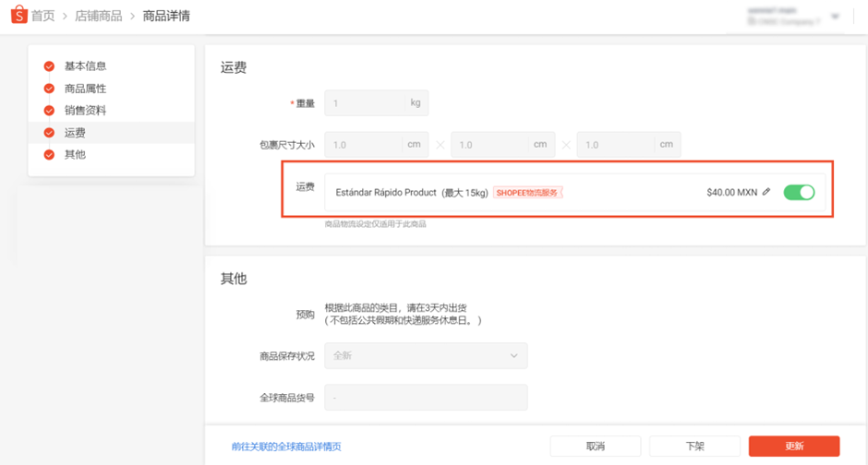Open the 商品保存状况 dropdown

tap(426, 355)
